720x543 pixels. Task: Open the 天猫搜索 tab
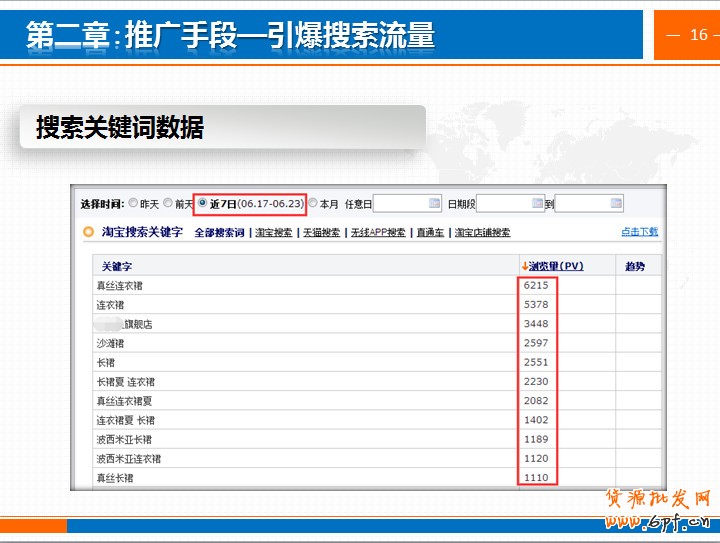pos(321,233)
